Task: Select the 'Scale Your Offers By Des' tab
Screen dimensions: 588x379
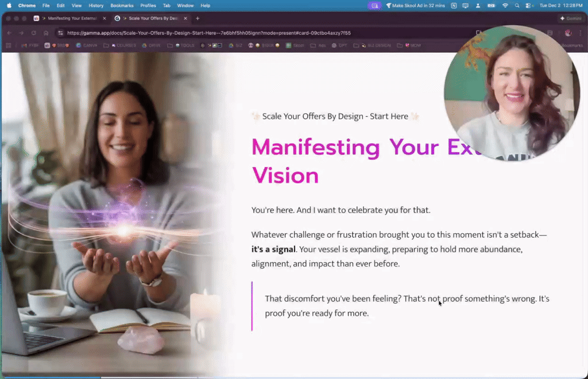Action: pos(150,18)
